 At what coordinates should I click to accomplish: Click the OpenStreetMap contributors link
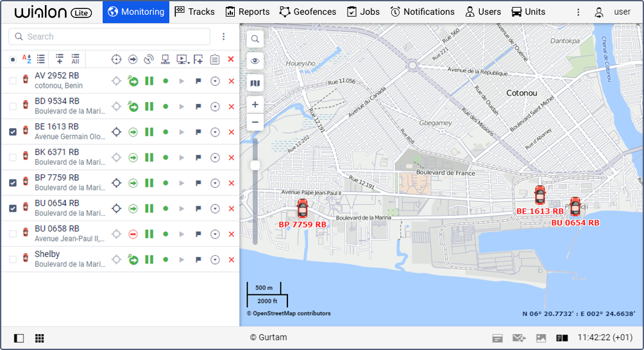289,313
